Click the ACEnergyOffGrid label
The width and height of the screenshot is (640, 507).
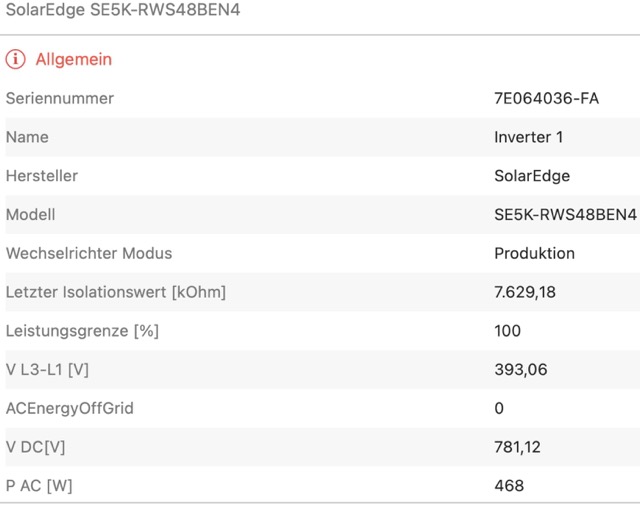[x=70, y=408]
